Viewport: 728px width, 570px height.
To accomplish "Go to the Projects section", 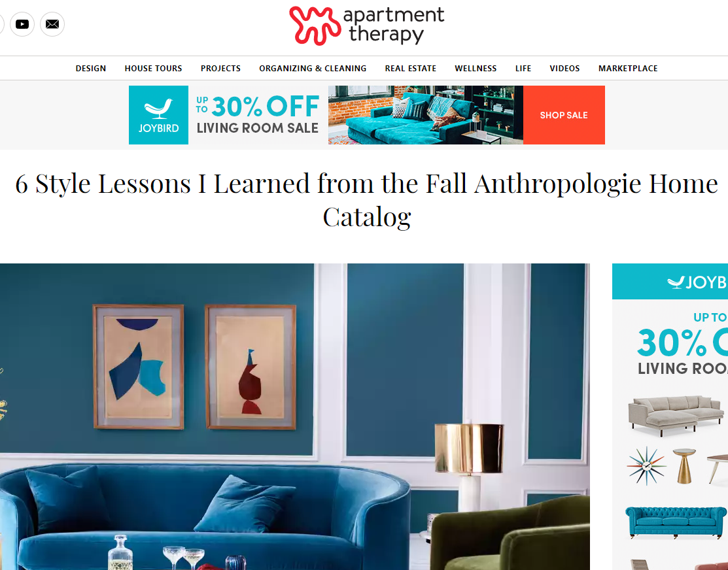I will point(220,68).
